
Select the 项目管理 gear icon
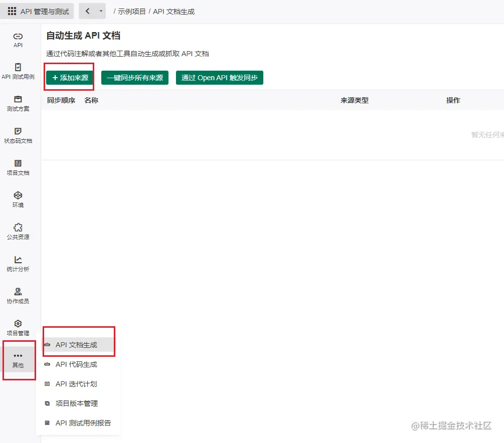pyautogui.click(x=18, y=327)
